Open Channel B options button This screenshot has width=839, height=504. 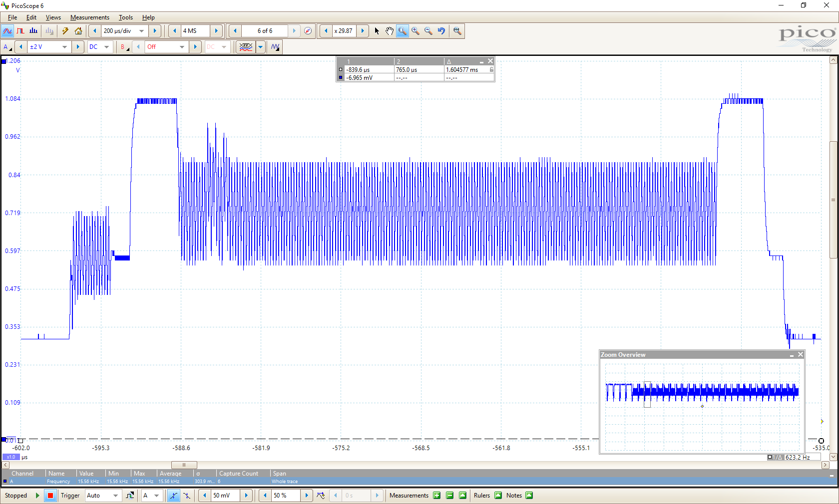[x=125, y=47]
